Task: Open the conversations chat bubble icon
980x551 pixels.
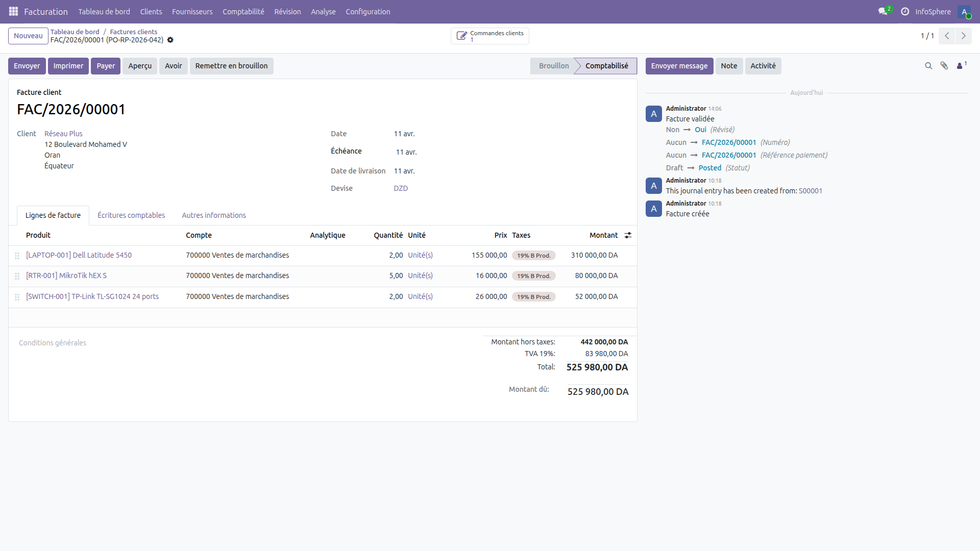Action: tap(883, 11)
